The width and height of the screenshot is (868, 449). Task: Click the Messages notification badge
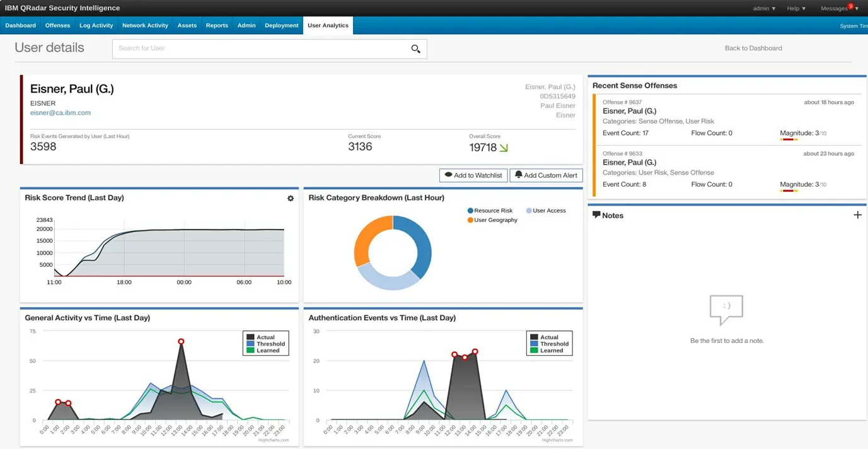(850, 6)
